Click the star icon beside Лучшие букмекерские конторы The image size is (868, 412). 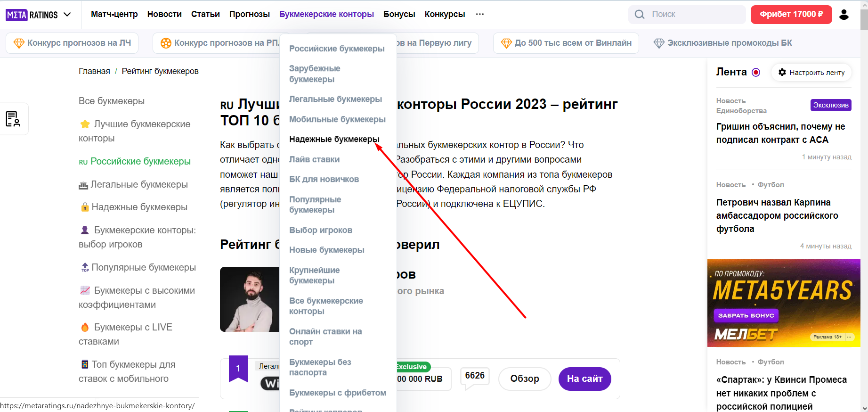85,124
